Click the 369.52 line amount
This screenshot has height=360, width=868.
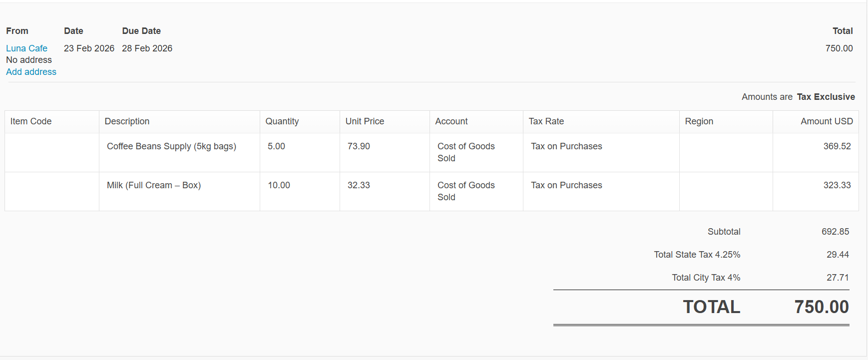pyautogui.click(x=837, y=146)
